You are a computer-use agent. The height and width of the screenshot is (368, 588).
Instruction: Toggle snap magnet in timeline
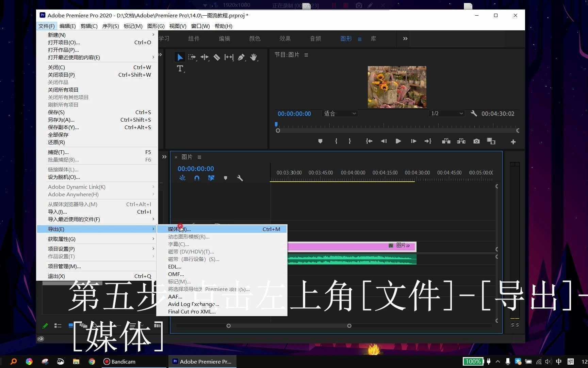197,178
